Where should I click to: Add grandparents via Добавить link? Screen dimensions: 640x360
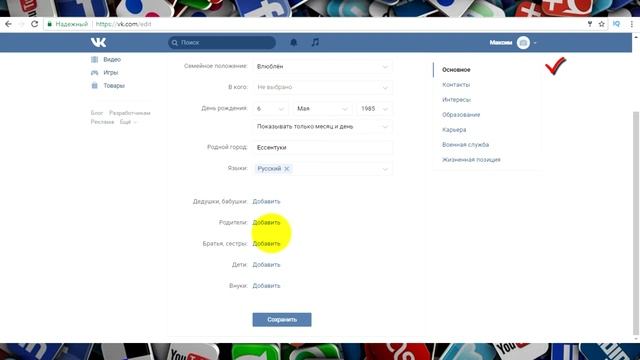(x=266, y=201)
